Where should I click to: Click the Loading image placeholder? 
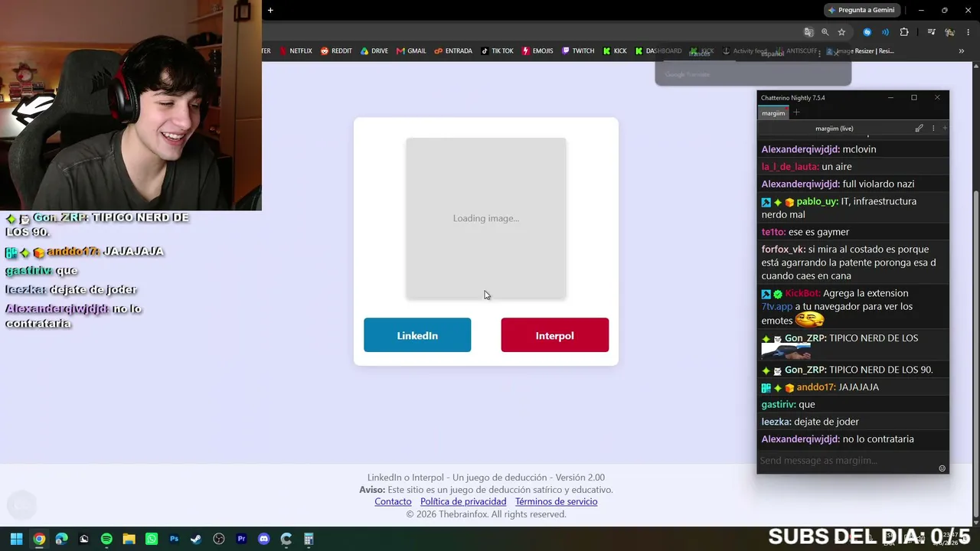point(486,218)
